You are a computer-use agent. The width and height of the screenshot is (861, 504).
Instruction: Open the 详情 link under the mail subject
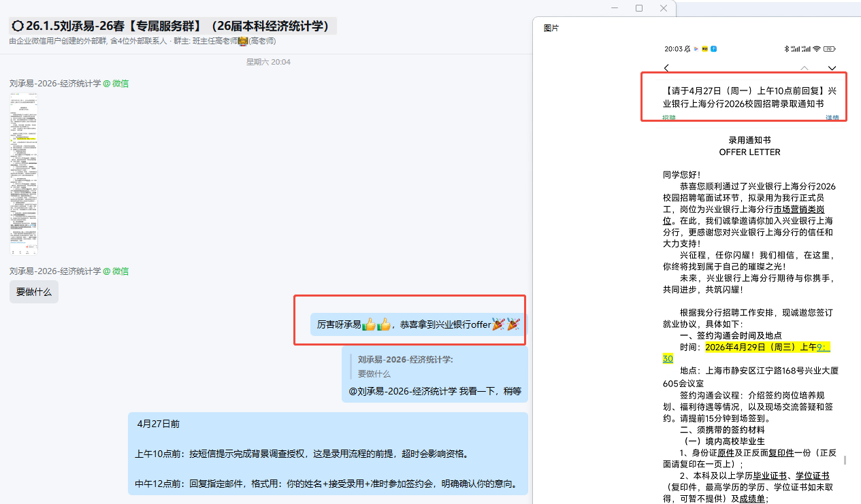click(832, 118)
